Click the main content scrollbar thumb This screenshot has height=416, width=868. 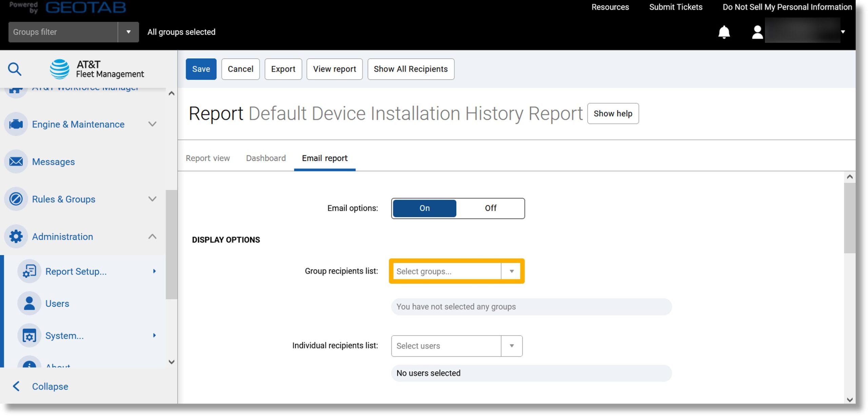(849, 218)
